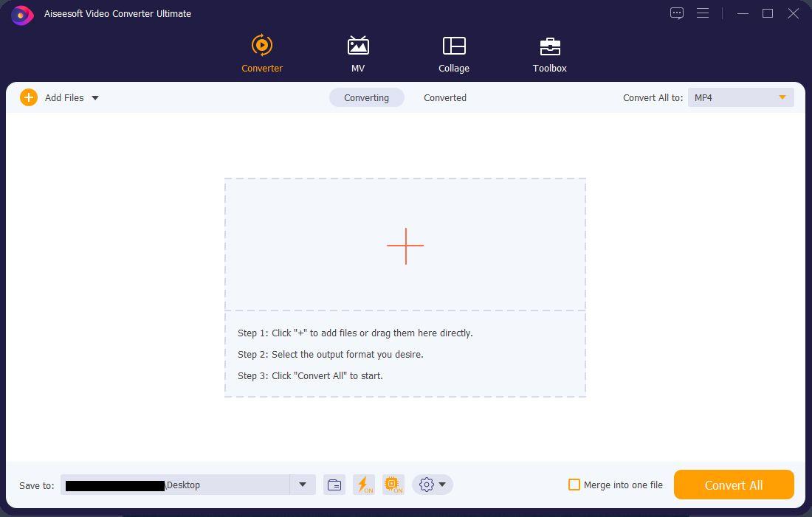The height and width of the screenshot is (517, 812).
Task: Switch to the MV module
Action: (358, 46)
